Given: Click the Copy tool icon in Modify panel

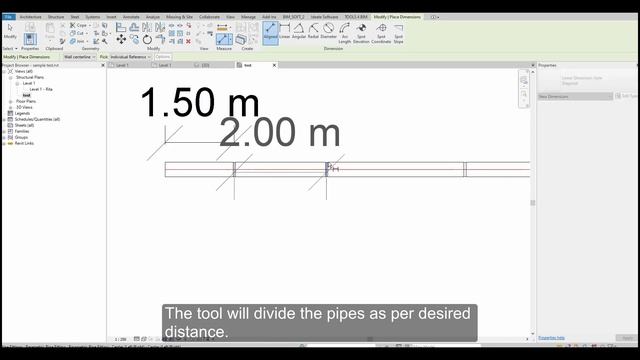Looking at the screenshot, I should click(x=134, y=39).
